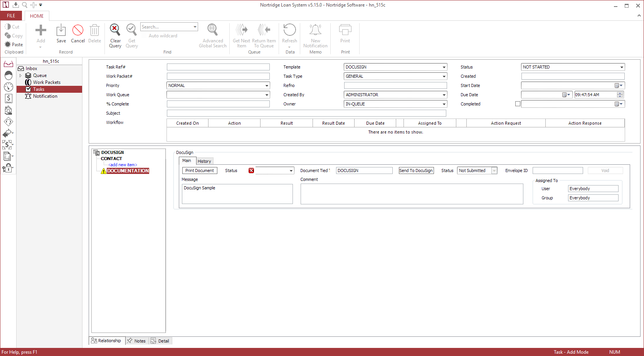Viewport: 644px width, 356px height.
Task: Sort by Created On column header
Action: [187, 123]
